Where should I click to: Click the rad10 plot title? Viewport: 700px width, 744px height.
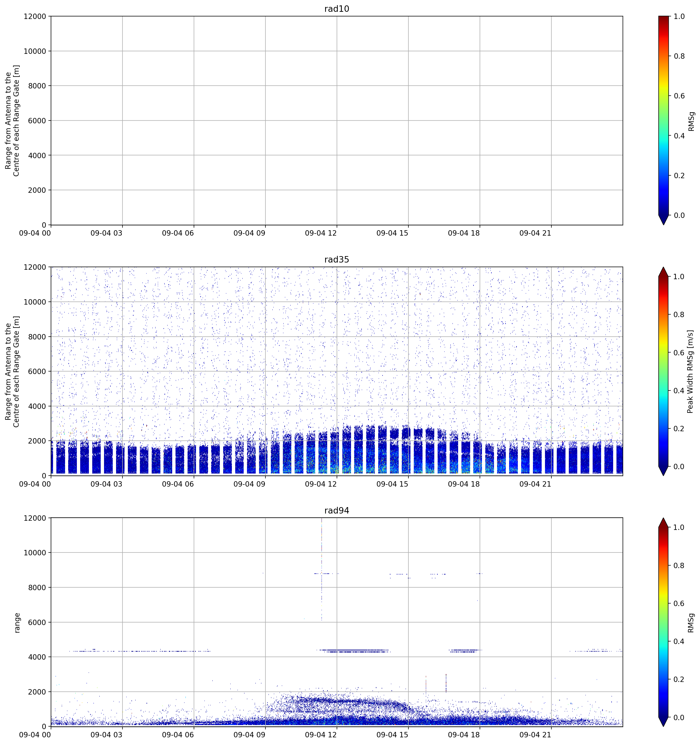[x=336, y=9]
